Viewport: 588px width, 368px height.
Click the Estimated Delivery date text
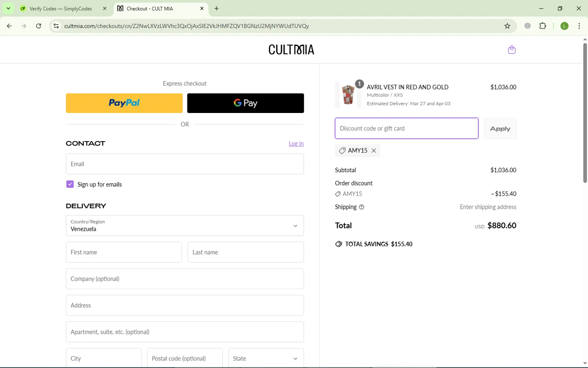point(408,104)
